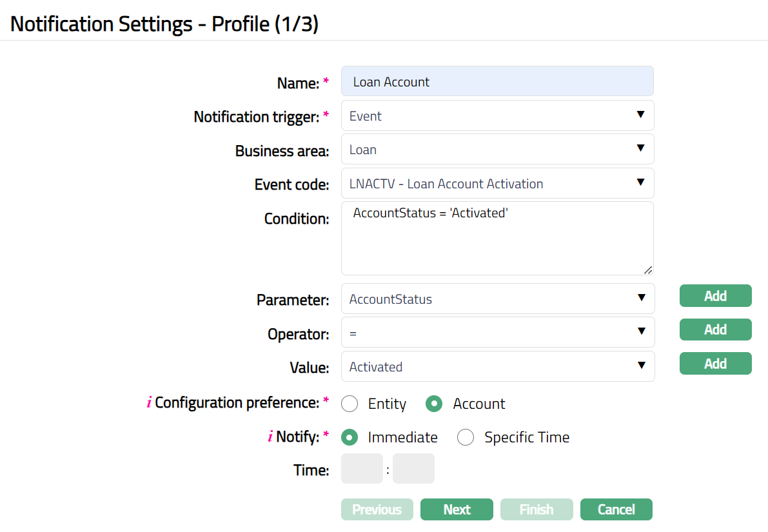
Task: Expand the Parameter dropdown
Action: click(497, 299)
